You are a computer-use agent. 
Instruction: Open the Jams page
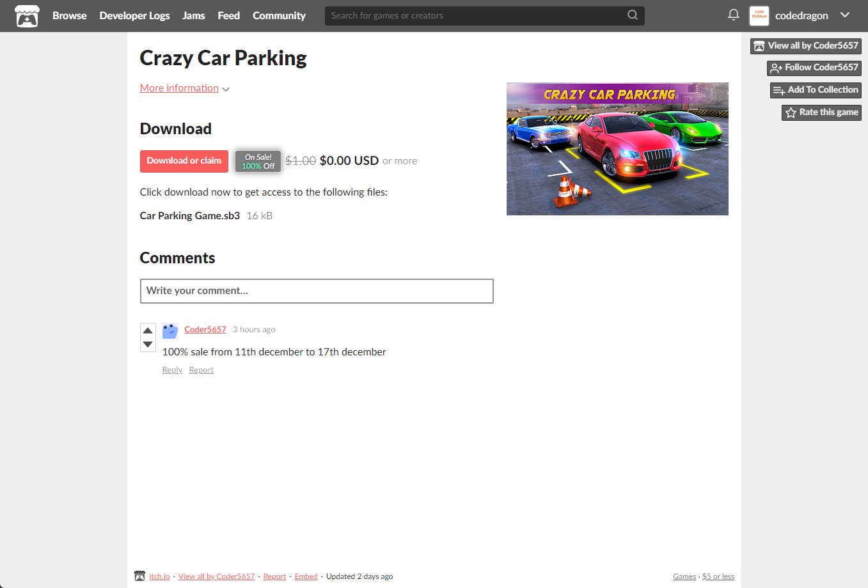[x=194, y=16]
